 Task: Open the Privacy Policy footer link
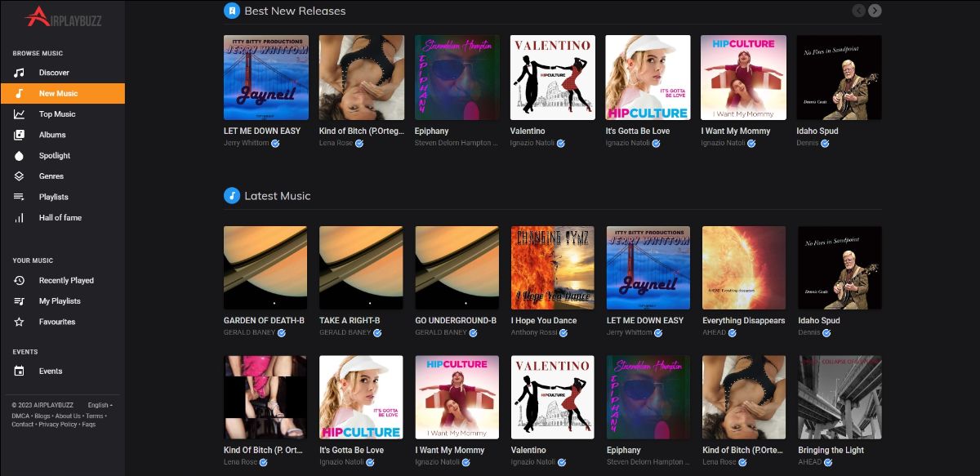point(58,425)
